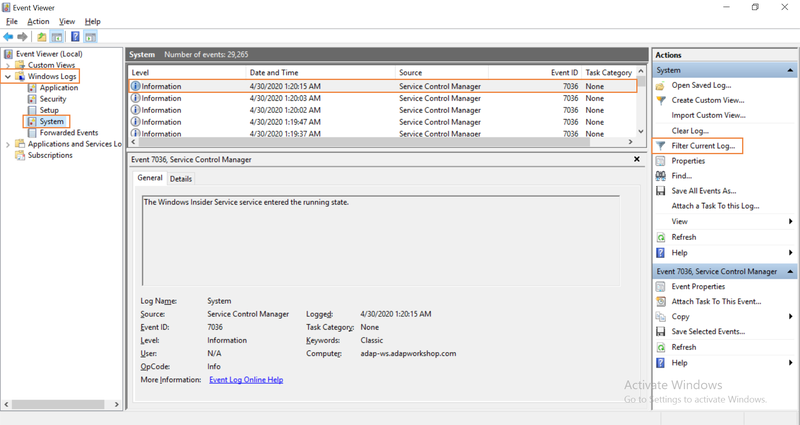
Task: Expand the Applications and Services Logs node
Action: pyautogui.click(x=8, y=144)
